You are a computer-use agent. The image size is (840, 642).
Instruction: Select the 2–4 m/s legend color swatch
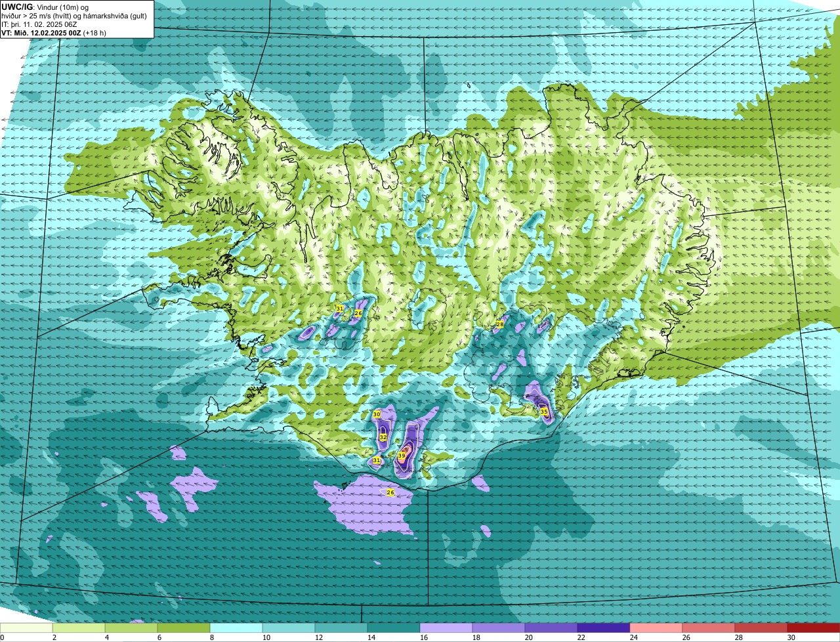click(x=79, y=628)
